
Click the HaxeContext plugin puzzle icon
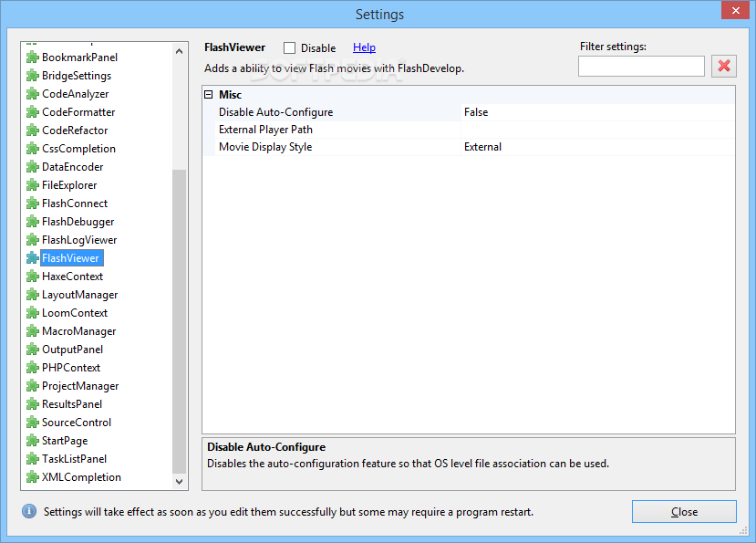coord(32,277)
